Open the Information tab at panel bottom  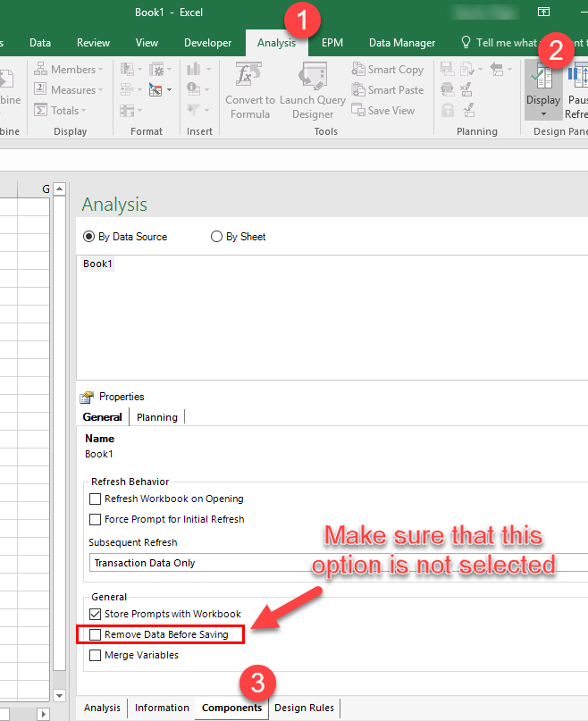162,708
